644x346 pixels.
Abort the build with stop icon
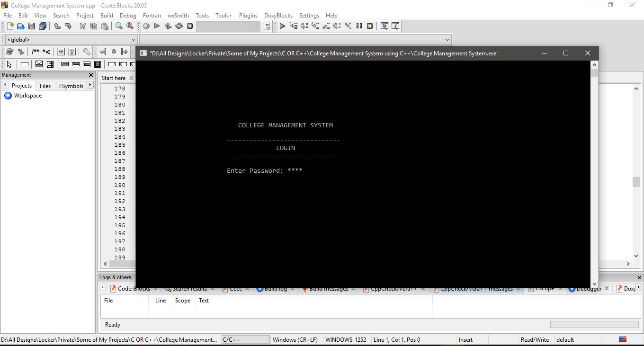(x=190, y=27)
